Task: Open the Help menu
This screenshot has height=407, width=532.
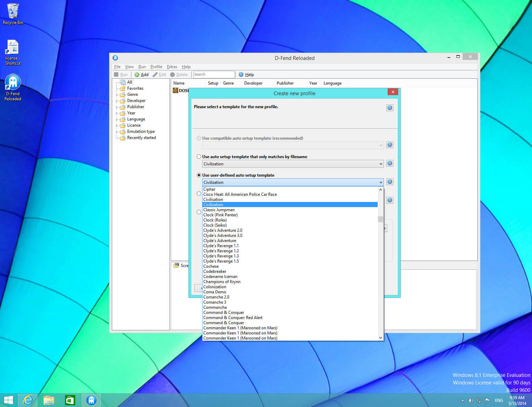Action: (x=186, y=67)
